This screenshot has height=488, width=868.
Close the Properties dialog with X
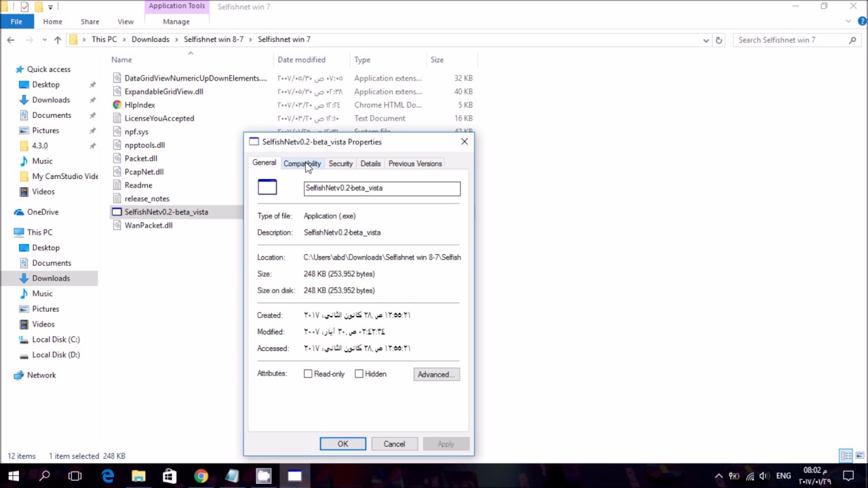(465, 142)
